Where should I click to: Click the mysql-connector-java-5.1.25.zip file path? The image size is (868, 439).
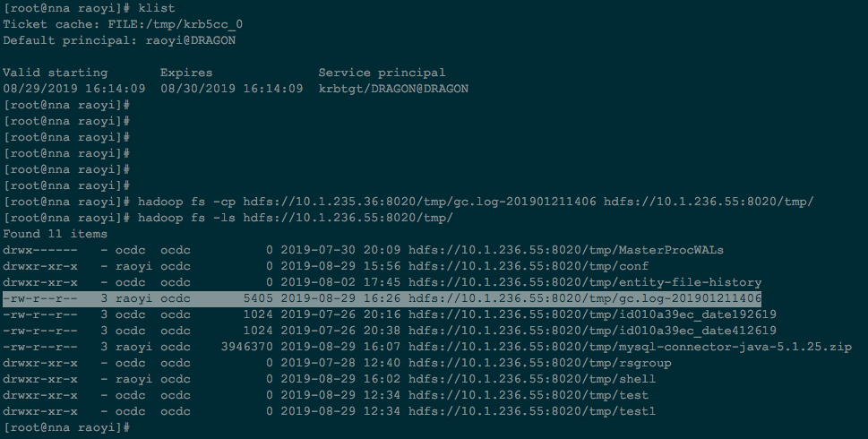(630, 347)
